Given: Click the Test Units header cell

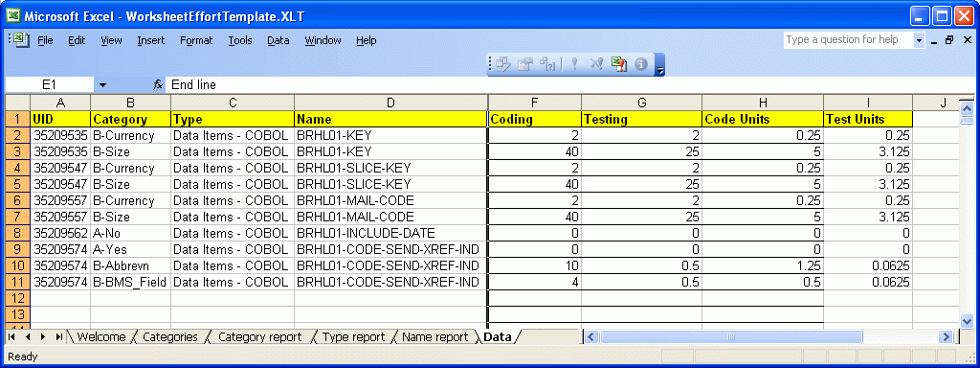Looking at the screenshot, I should click(868, 119).
